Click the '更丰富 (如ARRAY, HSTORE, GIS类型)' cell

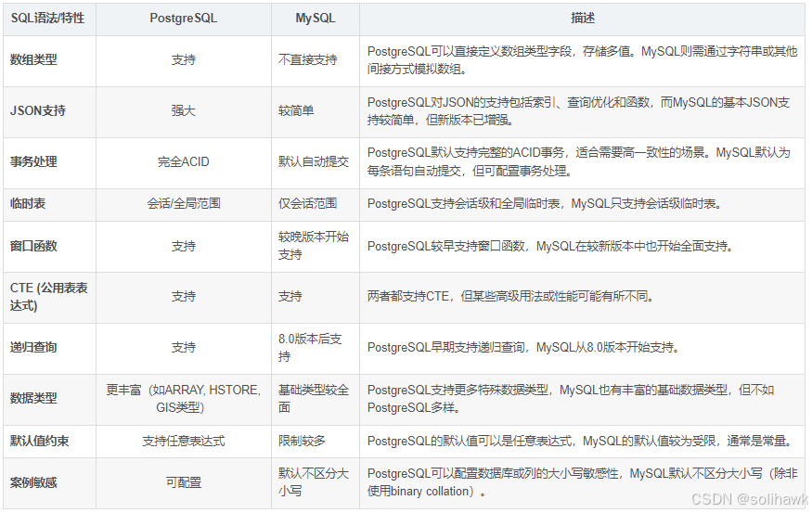(x=184, y=398)
